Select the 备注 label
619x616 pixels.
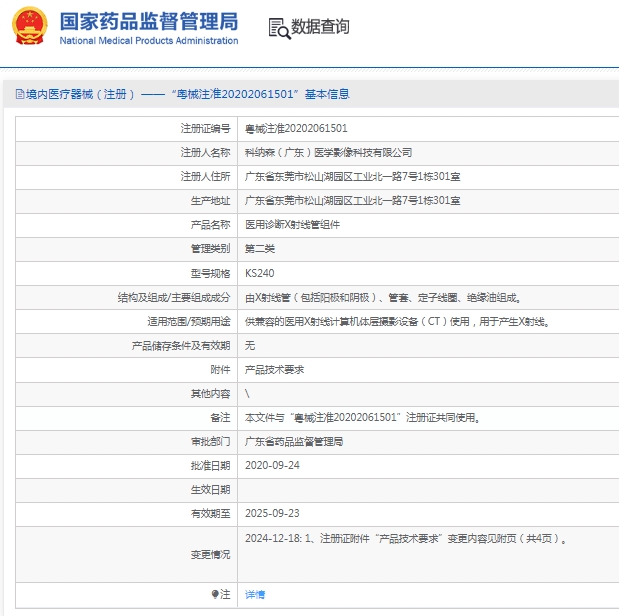(220, 417)
